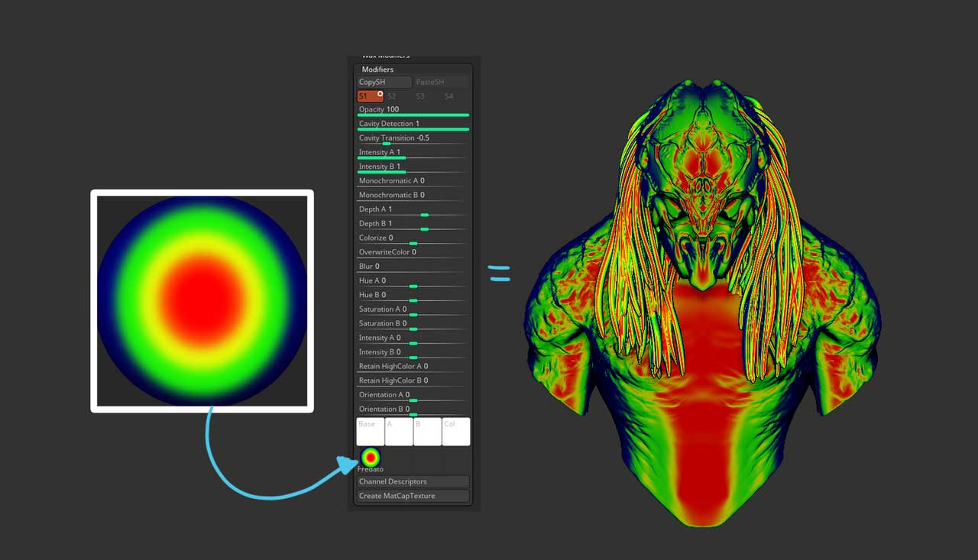Click the Orientation B slider
Viewport: 978px width, 560px height.
point(413,409)
